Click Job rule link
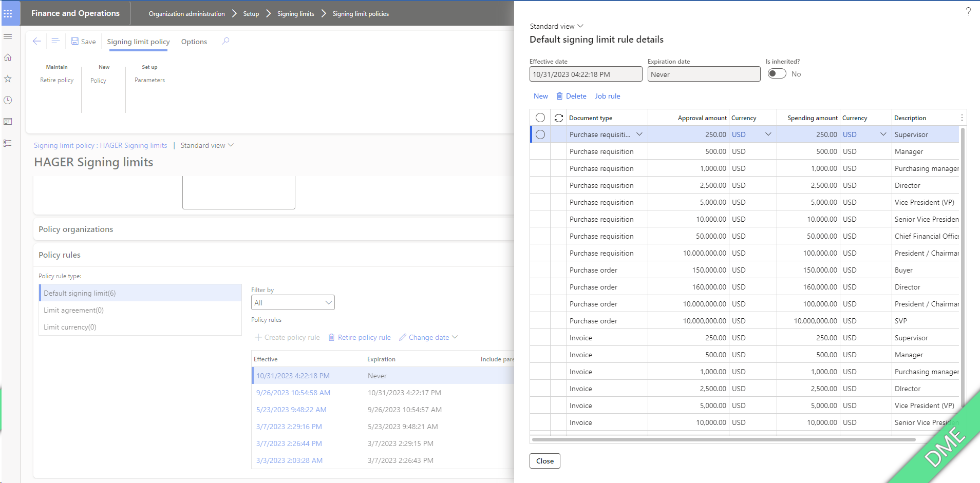 pyautogui.click(x=608, y=96)
